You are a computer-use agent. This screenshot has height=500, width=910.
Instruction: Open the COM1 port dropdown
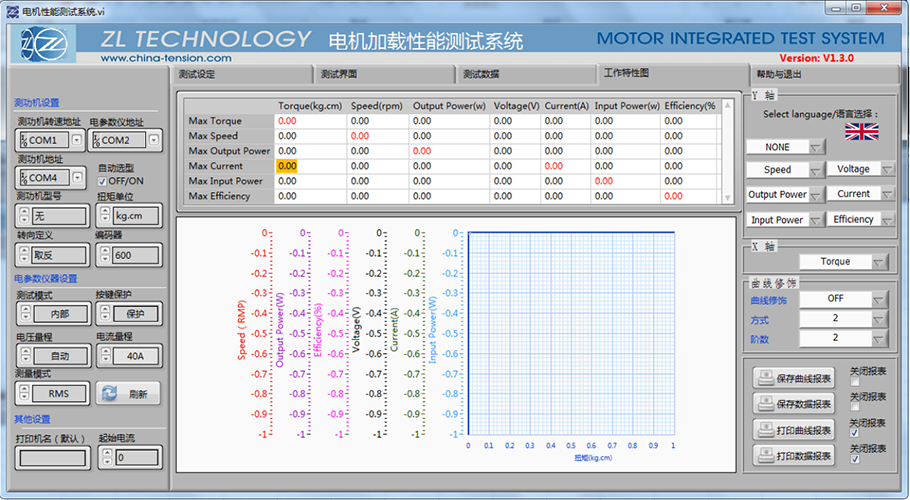[77, 140]
